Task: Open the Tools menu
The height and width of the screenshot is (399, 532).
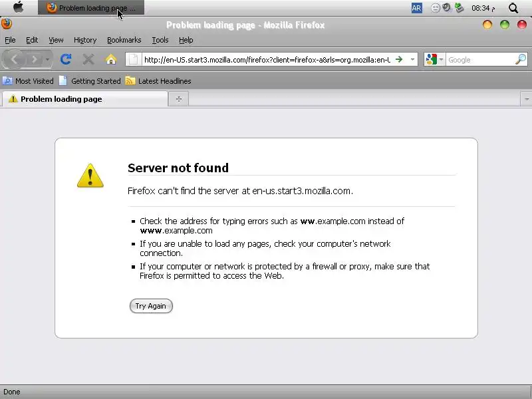Action: click(x=160, y=40)
